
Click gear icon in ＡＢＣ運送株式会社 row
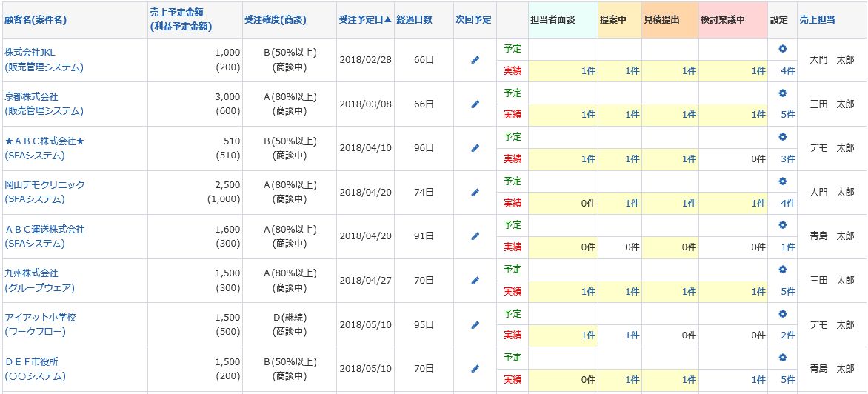[x=782, y=225]
